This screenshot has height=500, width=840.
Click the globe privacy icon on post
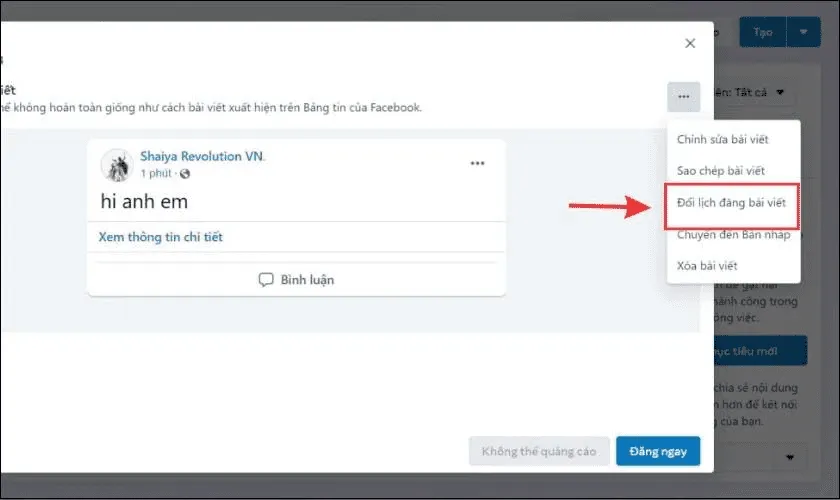[x=185, y=174]
